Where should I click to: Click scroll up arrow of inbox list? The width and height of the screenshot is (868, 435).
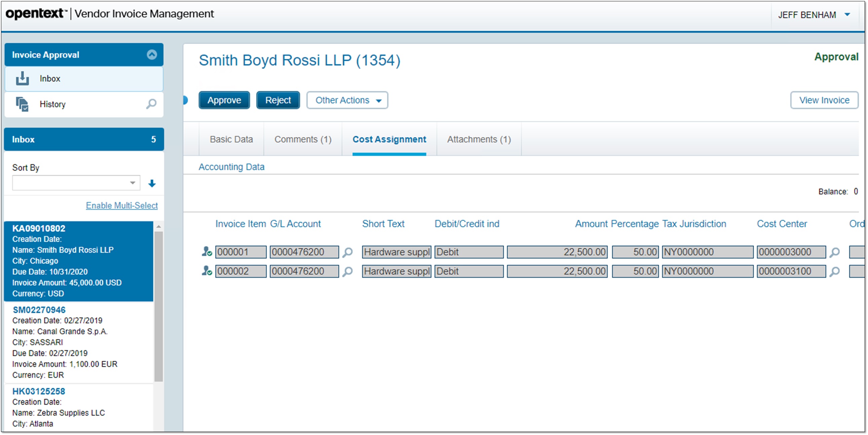coord(158,226)
